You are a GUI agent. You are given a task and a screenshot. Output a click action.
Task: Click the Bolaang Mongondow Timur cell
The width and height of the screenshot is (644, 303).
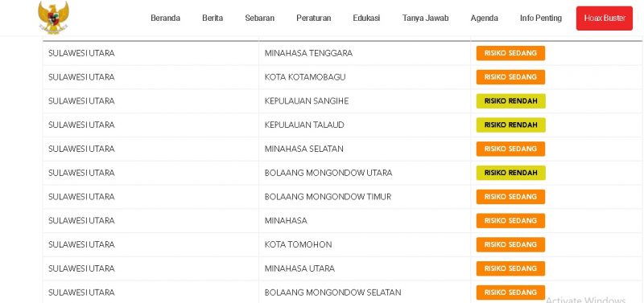(365, 197)
